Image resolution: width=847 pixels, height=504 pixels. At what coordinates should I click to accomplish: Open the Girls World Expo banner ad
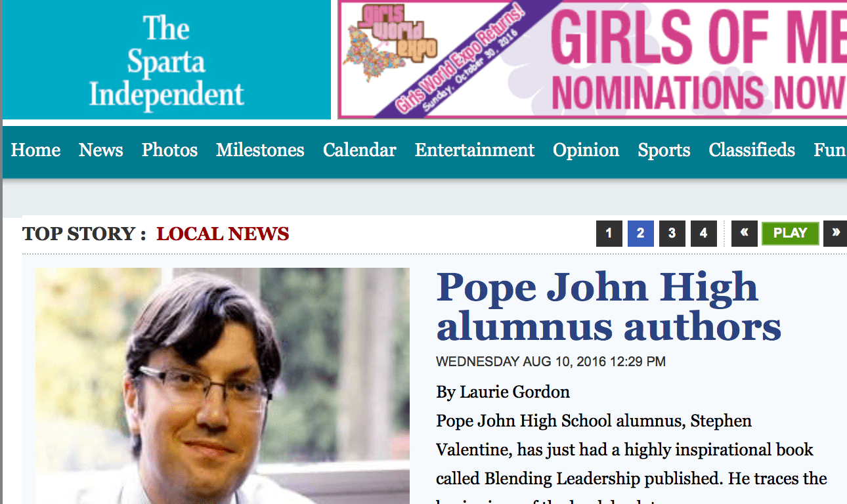[592, 59]
